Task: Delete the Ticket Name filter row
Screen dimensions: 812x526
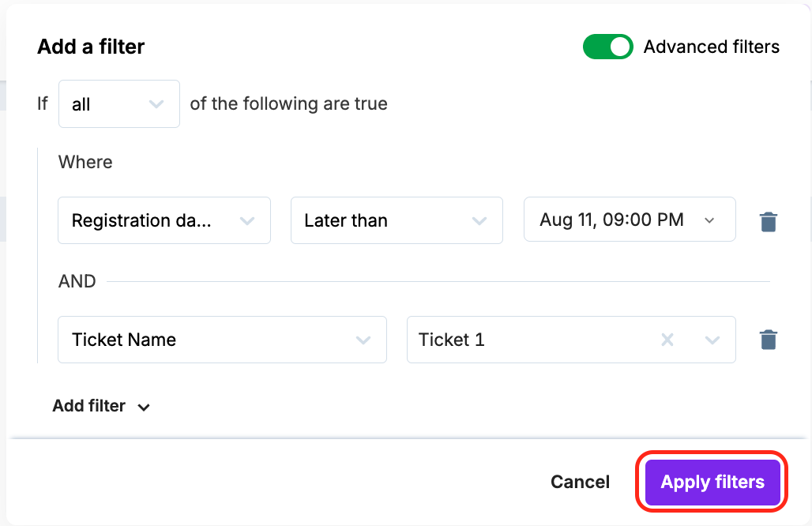Action: click(768, 340)
